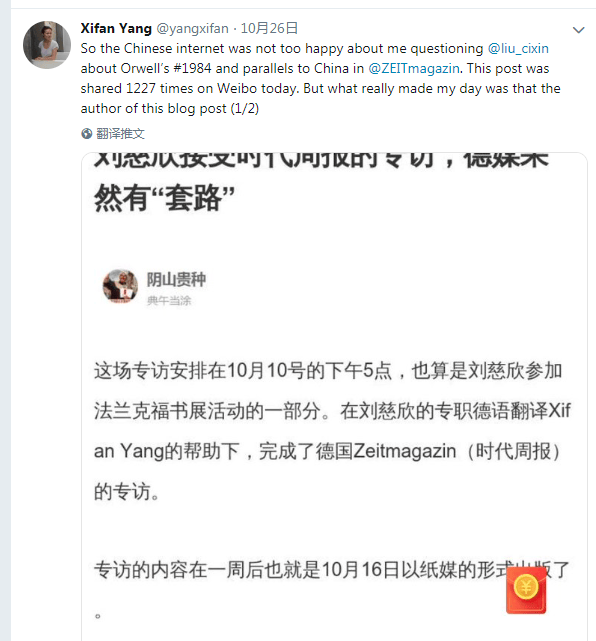Open the @ZEITmagazin mention link
Screen dimensions: 596x641
coord(414,68)
